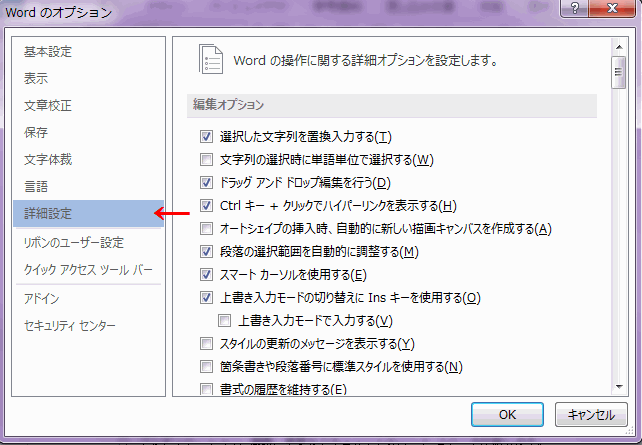Check 書式の履歴を維持する checkbox
This screenshot has width=642, height=445.
[x=206, y=389]
